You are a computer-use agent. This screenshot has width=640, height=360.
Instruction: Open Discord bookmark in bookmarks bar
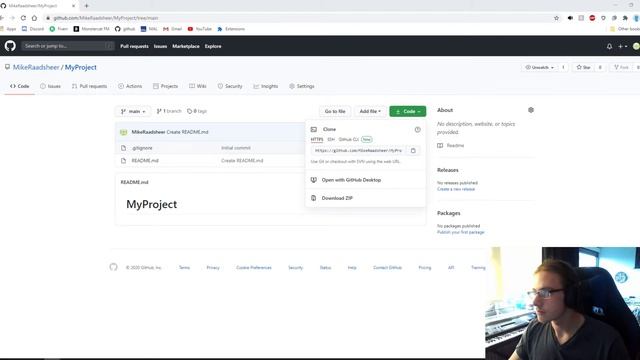[x=33, y=29]
